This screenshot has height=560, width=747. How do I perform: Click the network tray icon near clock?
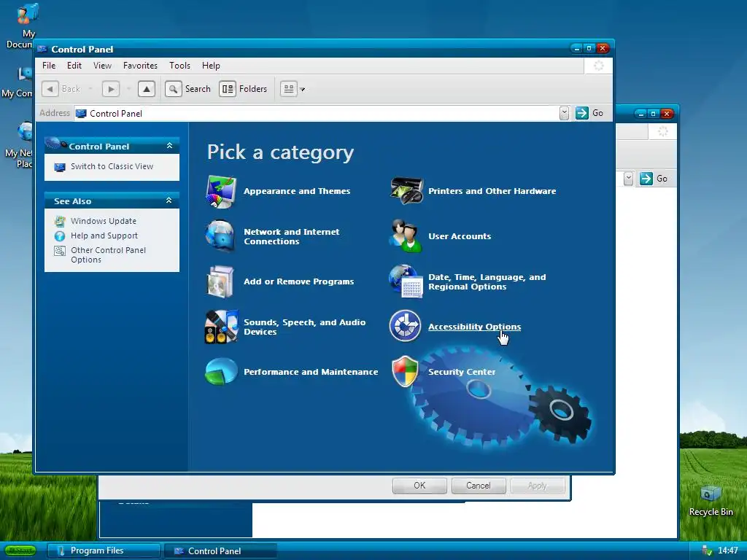tap(707, 551)
